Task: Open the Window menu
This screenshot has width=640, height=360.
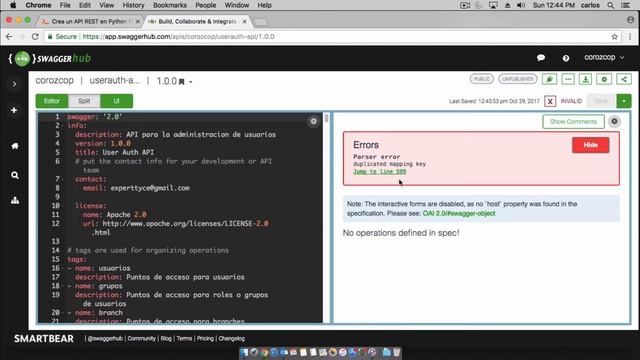Action: [237, 5]
